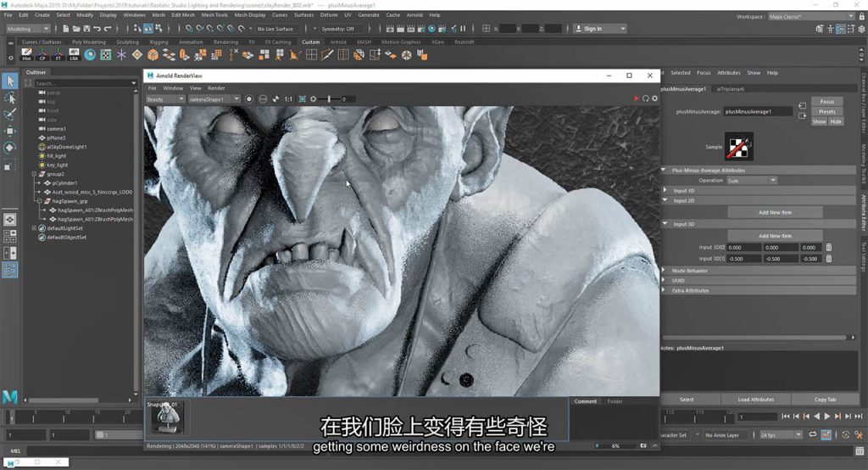Click Add New Item under Input 2D
Image resolution: width=868 pixels, height=470 pixels.
click(x=775, y=212)
